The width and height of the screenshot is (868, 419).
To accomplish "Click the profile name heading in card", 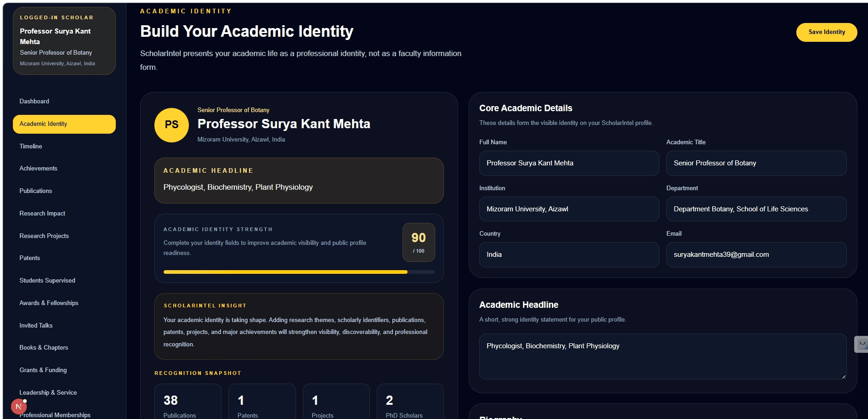I will pyautogui.click(x=284, y=124).
